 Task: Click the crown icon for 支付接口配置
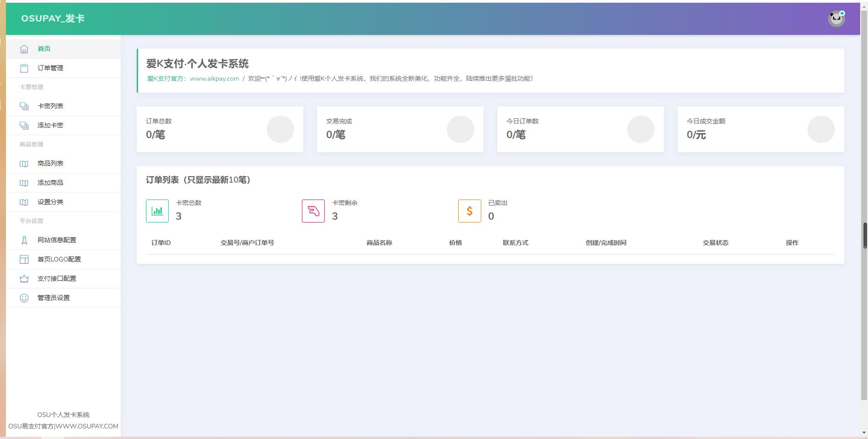coord(24,278)
